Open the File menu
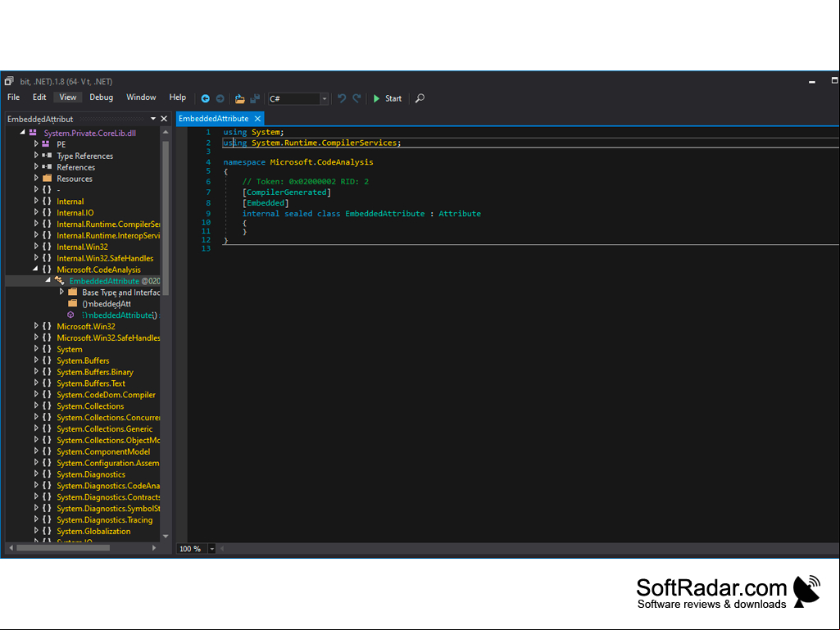 click(x=13, y=97)
